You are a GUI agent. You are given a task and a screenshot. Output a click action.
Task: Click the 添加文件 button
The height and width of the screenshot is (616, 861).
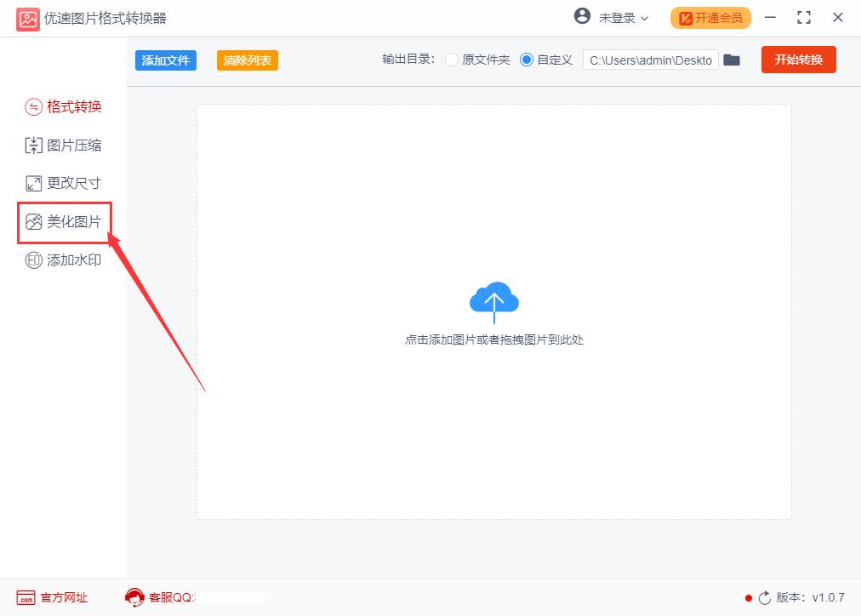165,60
